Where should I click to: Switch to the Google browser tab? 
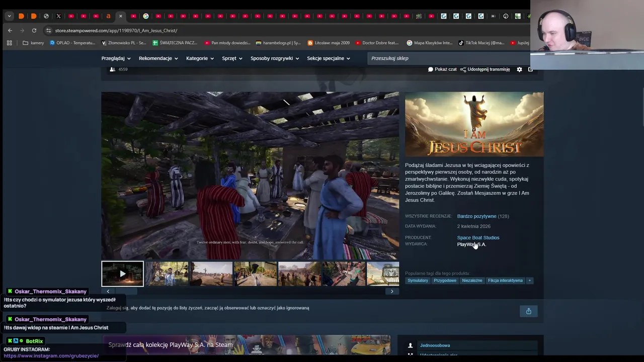(146, 16)
